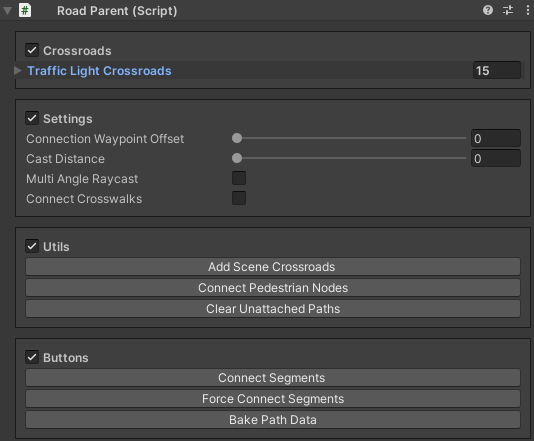534x441 pixels.
Task: Click the Road Parent (Script) header title
Action: tap(117, 11)
